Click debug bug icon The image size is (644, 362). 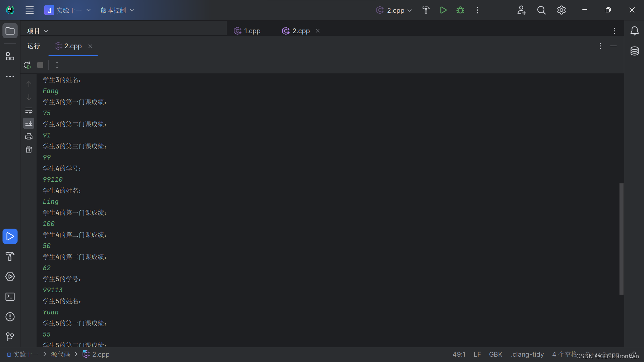tap(460, 10)
